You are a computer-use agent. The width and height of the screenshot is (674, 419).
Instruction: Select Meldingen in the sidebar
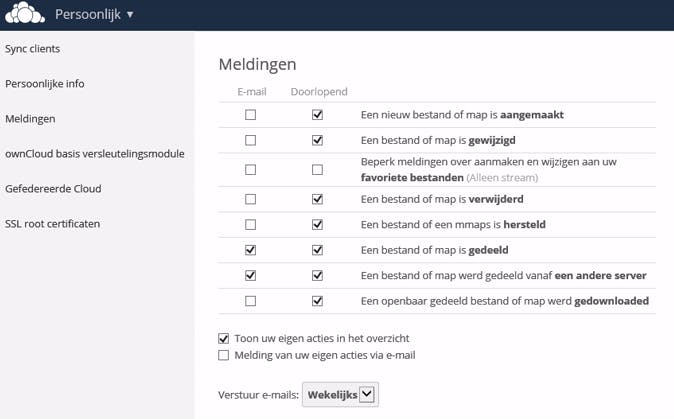pyautogui.click(x=30, y=118)
